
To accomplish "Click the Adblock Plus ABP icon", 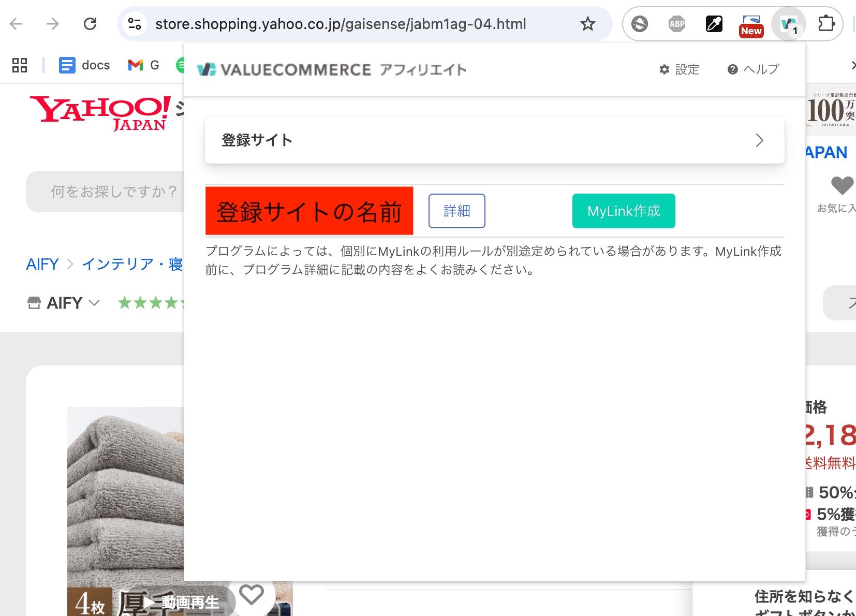I will pos(677,23).
